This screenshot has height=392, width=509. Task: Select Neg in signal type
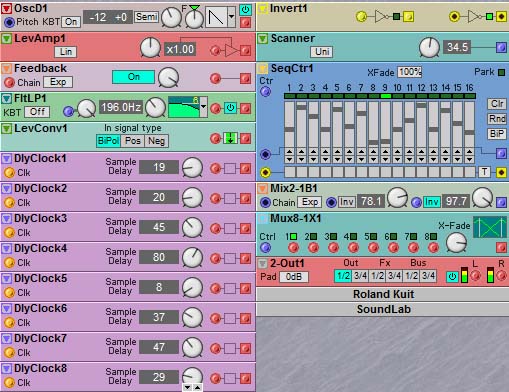click(x=156, y=141)
